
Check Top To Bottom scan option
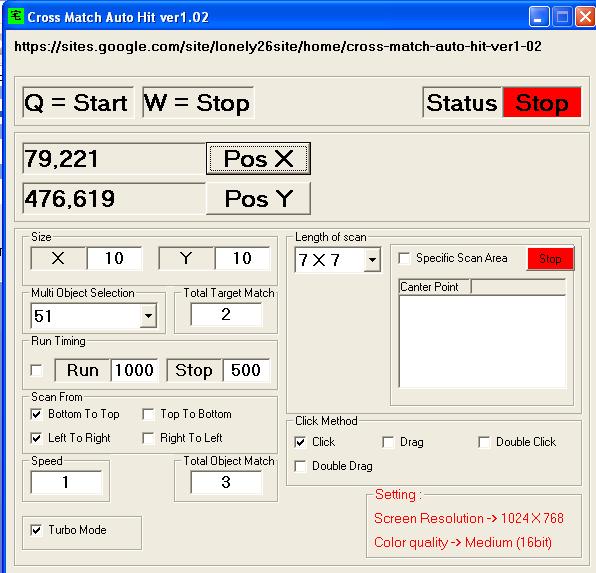(148, 414)
